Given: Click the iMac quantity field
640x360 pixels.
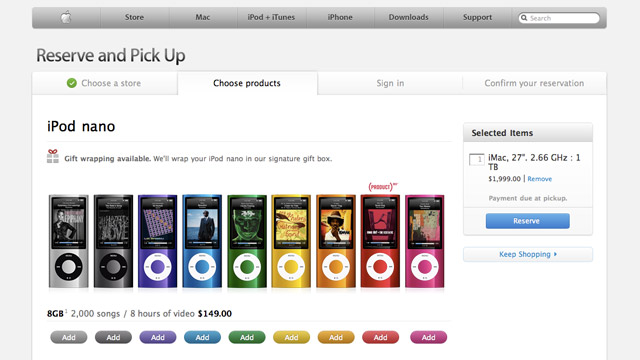Looking at the screenshot, I should 476,159.
